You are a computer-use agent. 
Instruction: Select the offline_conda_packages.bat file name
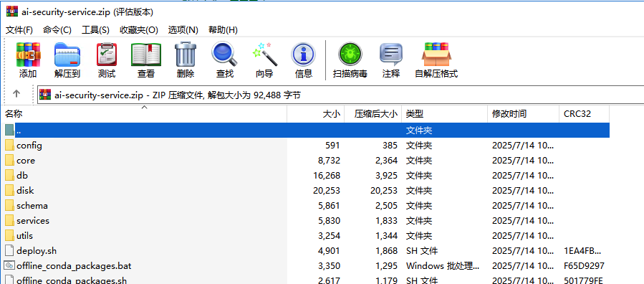[74, 266]
